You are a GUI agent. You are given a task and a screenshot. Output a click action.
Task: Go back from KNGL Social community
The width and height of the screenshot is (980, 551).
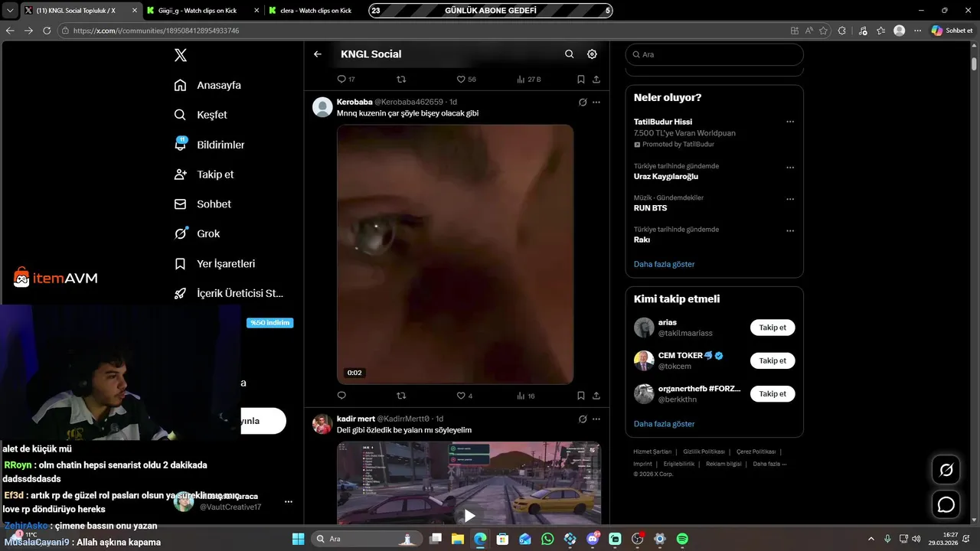(318, 54)
